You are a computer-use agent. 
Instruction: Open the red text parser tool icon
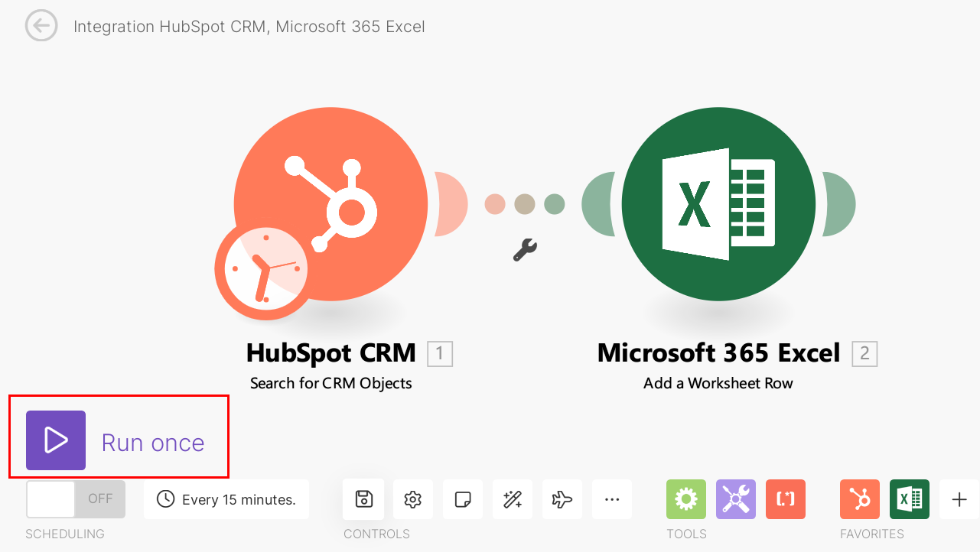[x=786, y=499]
